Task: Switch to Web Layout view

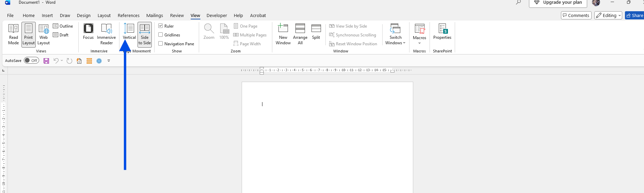Action: pos(44,34)
